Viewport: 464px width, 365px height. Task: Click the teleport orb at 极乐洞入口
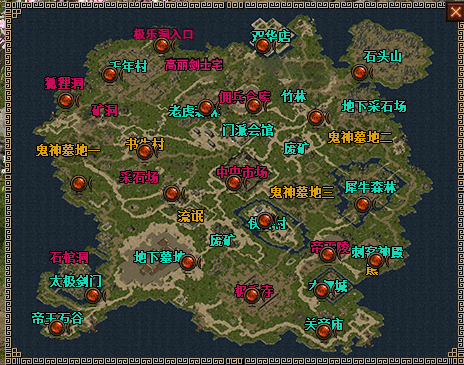pos(162,45)
